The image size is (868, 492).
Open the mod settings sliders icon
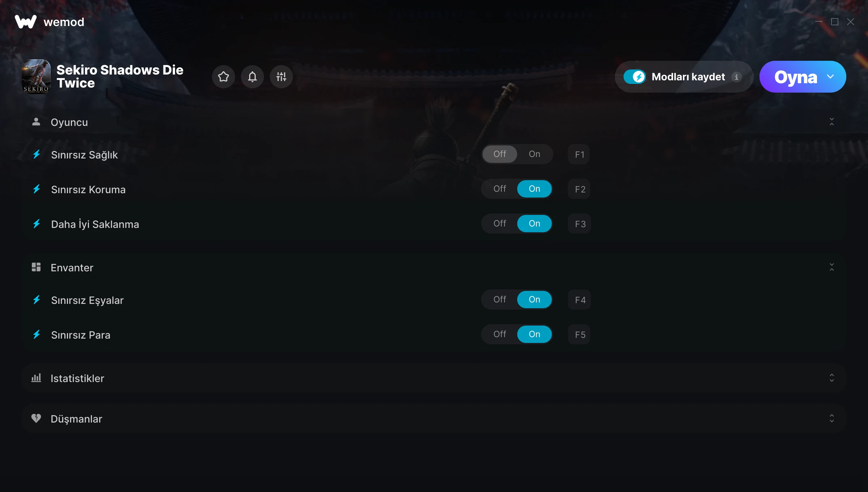coord(281,77)
